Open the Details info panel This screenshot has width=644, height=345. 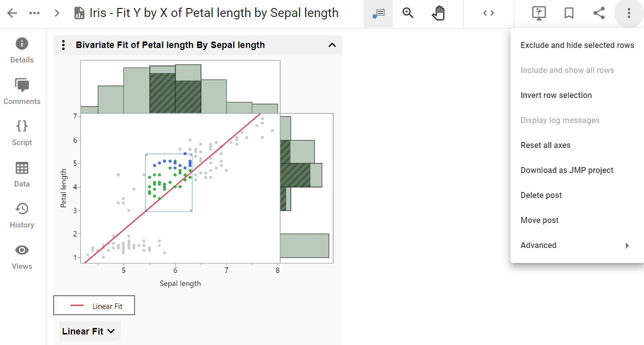pyautogui.click(x=22, y=50)
